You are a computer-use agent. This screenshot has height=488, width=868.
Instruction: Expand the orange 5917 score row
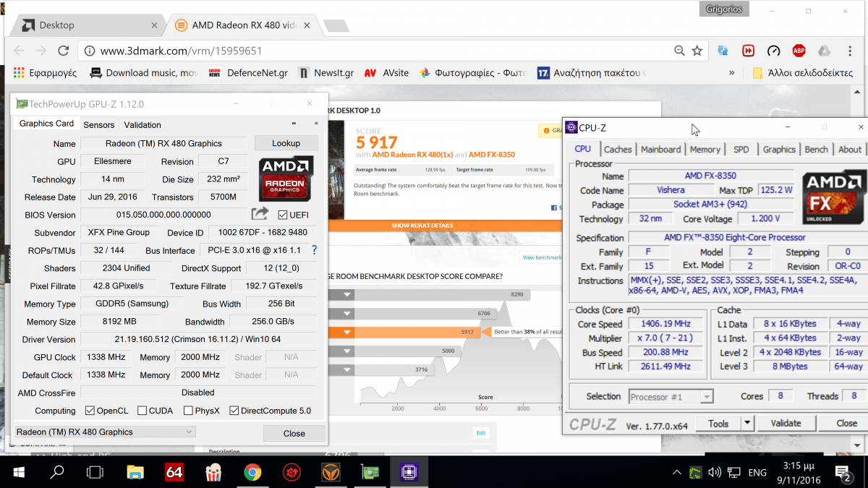(x=347, y=333)
